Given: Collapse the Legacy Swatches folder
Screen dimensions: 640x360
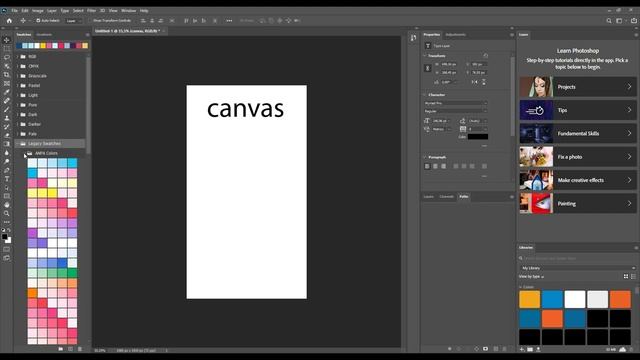Looking at the screenshot, I should [x=18, y=144].
